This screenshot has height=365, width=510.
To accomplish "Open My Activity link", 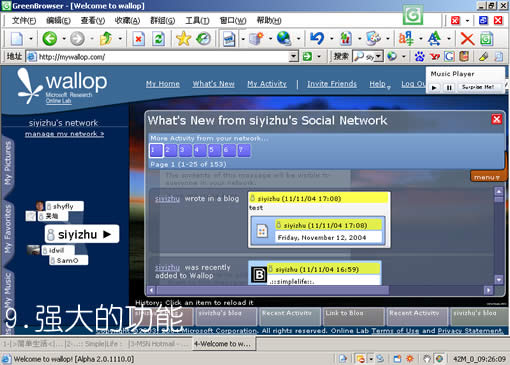I will [x=267, y=84].
